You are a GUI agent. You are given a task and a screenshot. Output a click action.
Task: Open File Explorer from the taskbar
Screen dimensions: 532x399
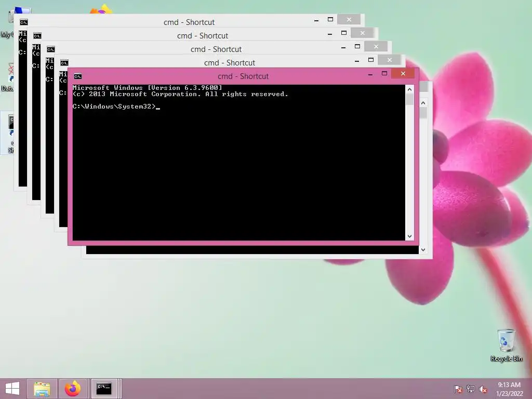click(42, 389)
